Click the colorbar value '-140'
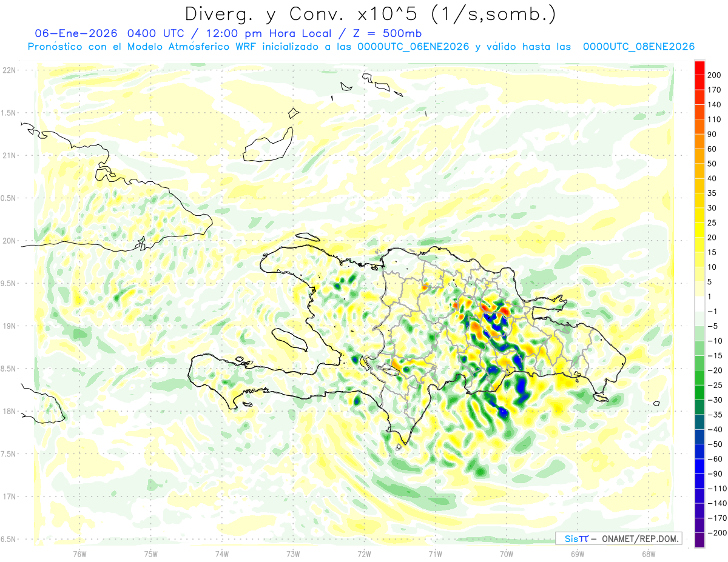728x562 pixels. (717, 503)
